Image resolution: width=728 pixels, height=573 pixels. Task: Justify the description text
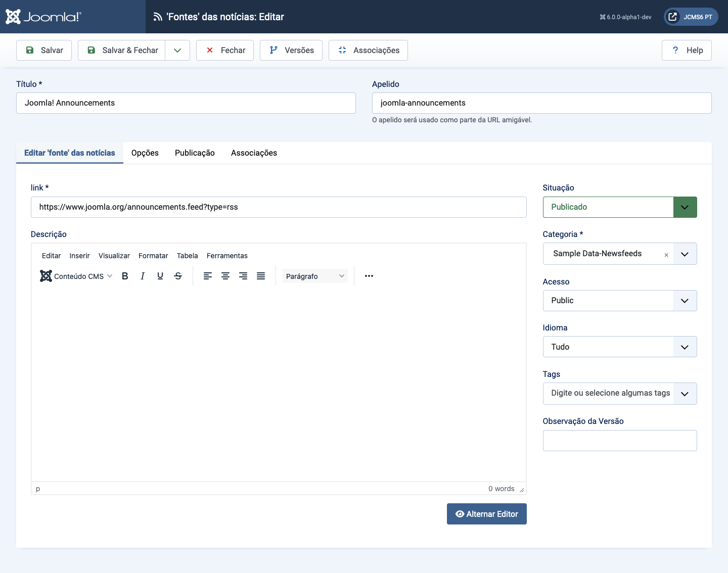point(261,276)
